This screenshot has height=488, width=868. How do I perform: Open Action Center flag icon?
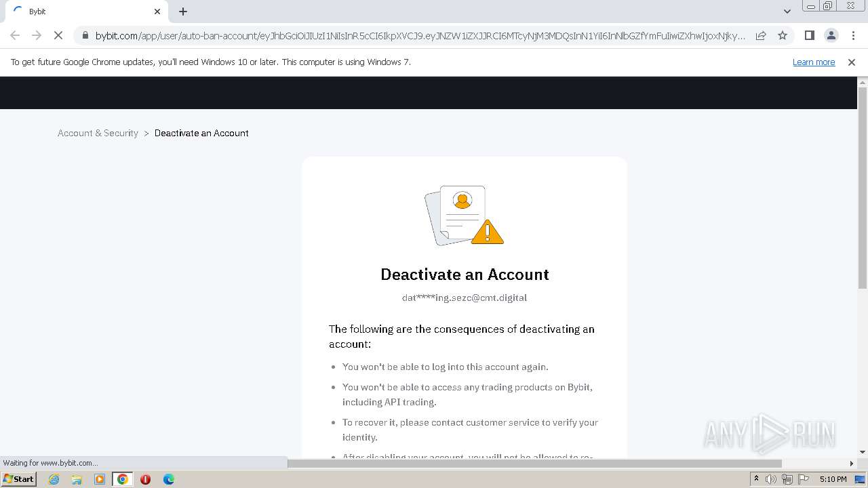(802, 479)
